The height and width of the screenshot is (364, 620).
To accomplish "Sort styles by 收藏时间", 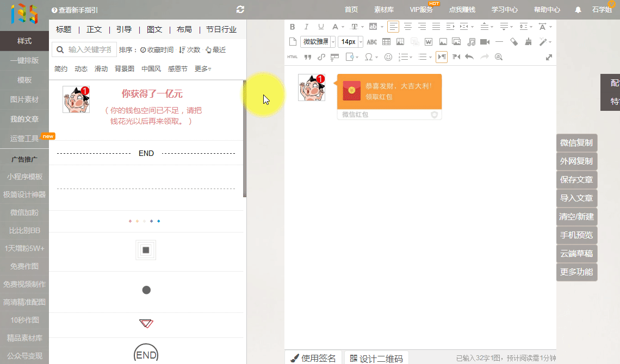I will pyautogui.click(x=157, y=50).
